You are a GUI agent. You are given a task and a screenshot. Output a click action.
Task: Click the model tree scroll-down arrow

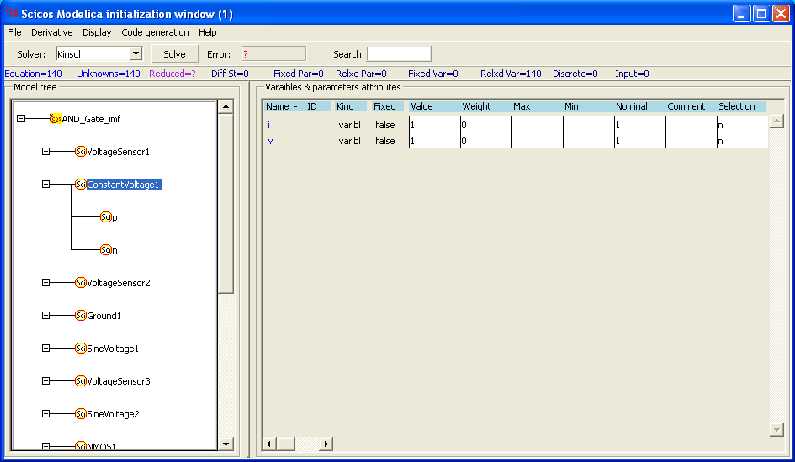point(226,443)
